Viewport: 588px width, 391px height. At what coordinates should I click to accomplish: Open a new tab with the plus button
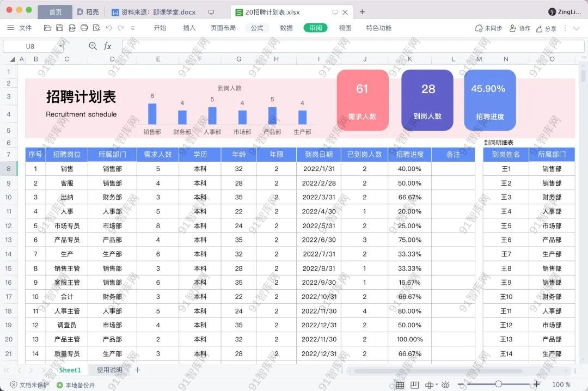[x=362, y=11]
